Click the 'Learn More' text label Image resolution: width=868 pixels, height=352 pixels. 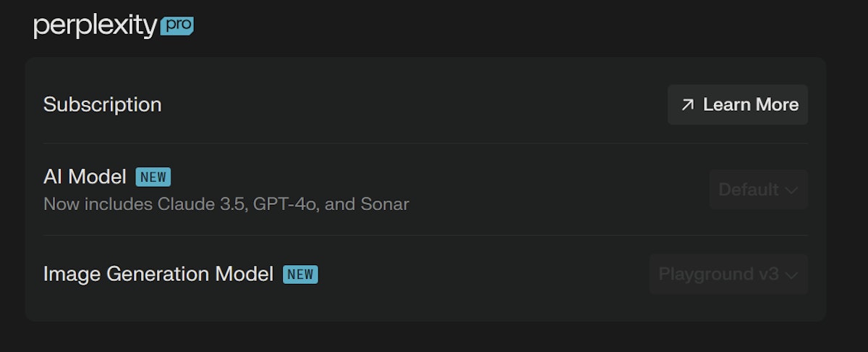pyautogui.click(x=751, y=105)
